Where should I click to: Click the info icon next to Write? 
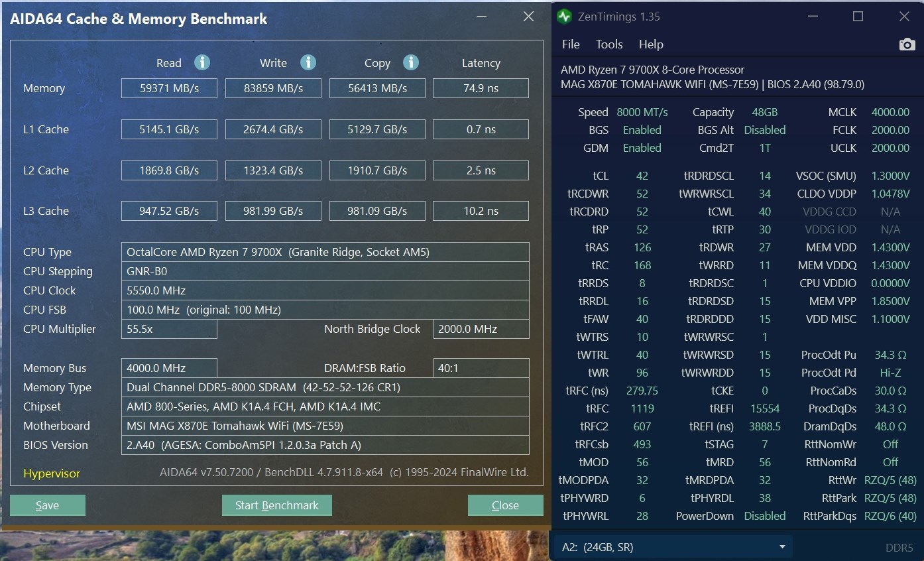(x=308, y=62)
